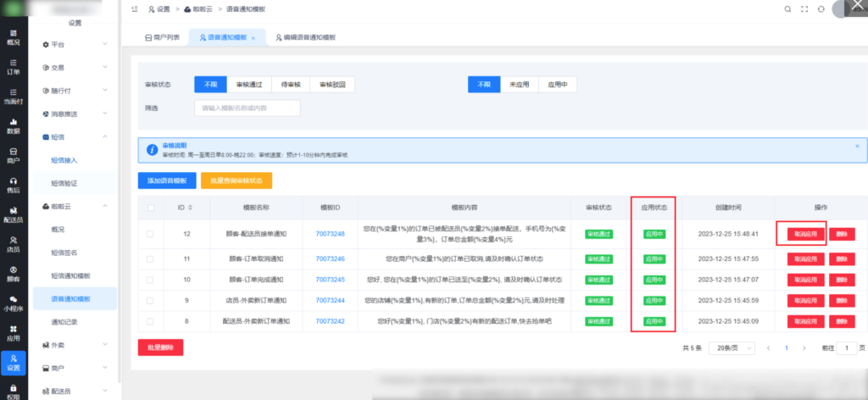Switch to the 编辑语音通知模板 tab

click(x=305, y=37)
